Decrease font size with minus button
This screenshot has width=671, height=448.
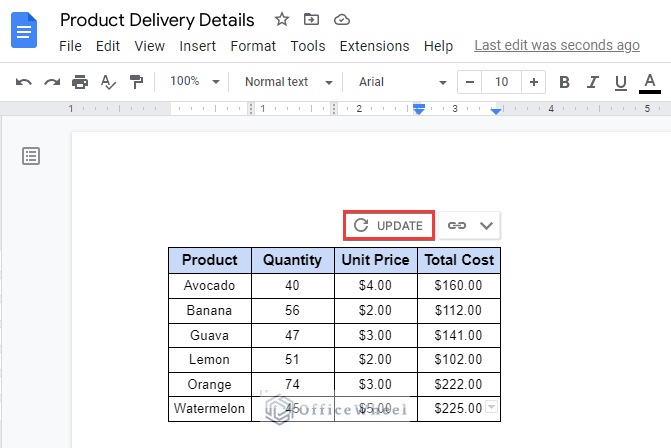[469, 82]
